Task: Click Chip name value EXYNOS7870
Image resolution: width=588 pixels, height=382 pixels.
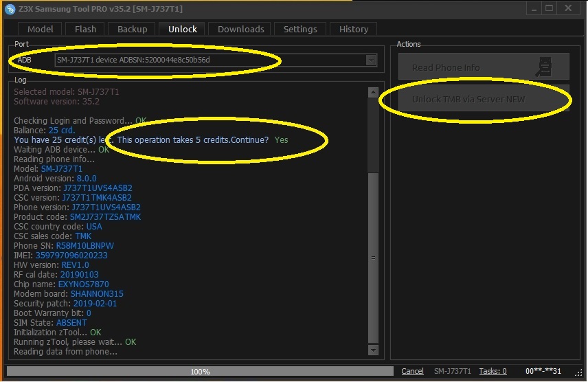Action: [x=83, y=284]
